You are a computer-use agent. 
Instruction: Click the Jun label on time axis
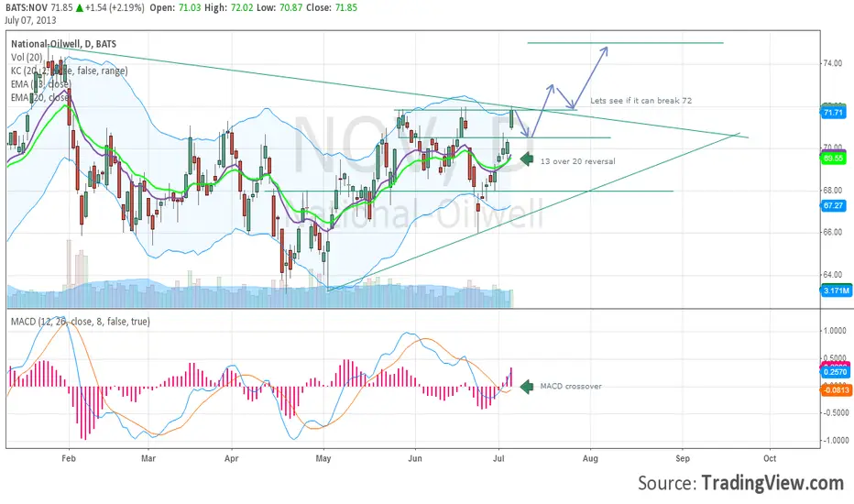coord(415,458)
